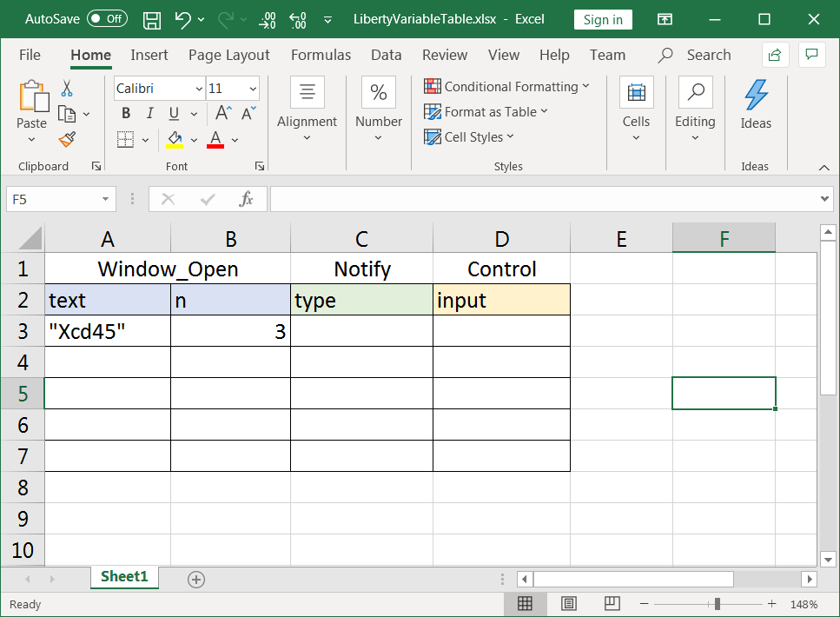The width and height of the screenshot is (840, 617).
Task: Undo the last action
Action: [182, 20]
